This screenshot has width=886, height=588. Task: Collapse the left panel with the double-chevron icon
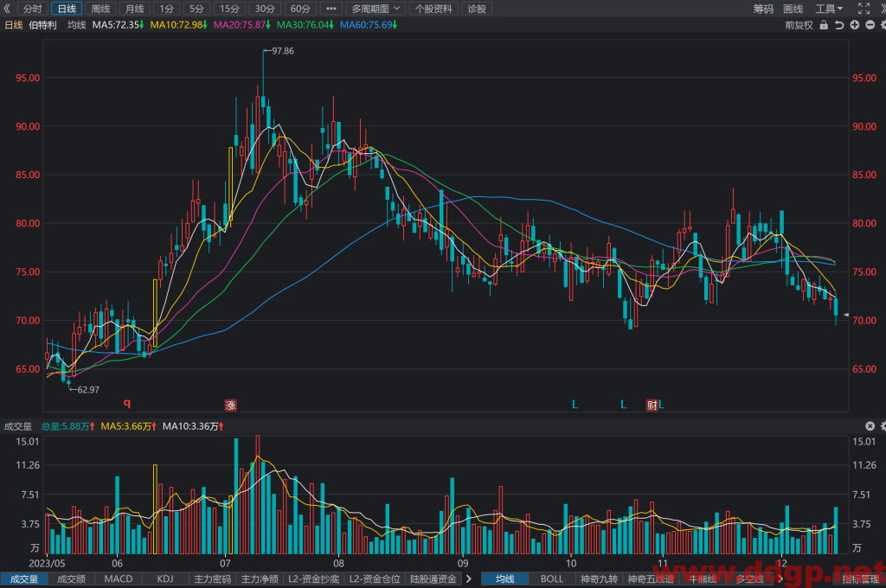click(7, 9)
